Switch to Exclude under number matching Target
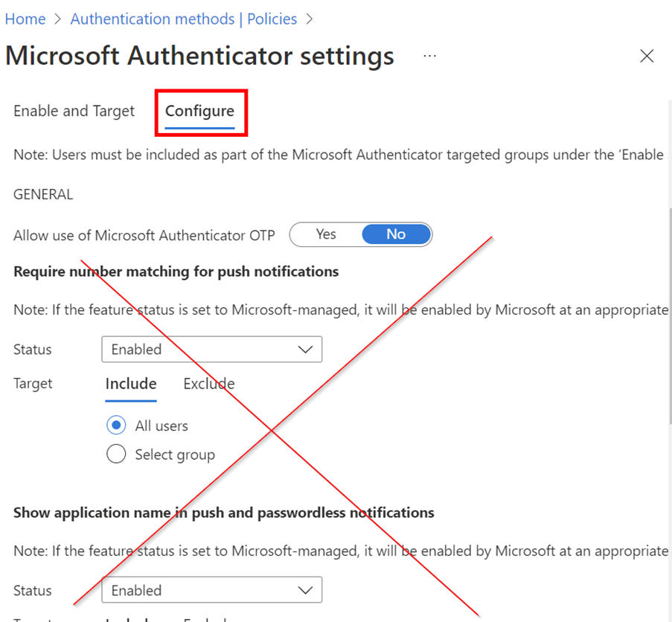The image size is (672, 622). [208, 384]
